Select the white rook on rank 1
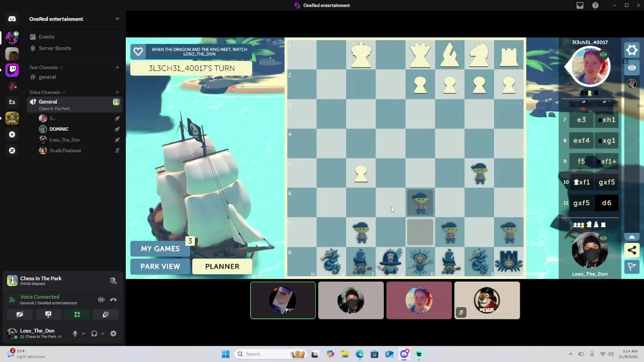Viewport: 644px width, 362px height. coord(509,56)
